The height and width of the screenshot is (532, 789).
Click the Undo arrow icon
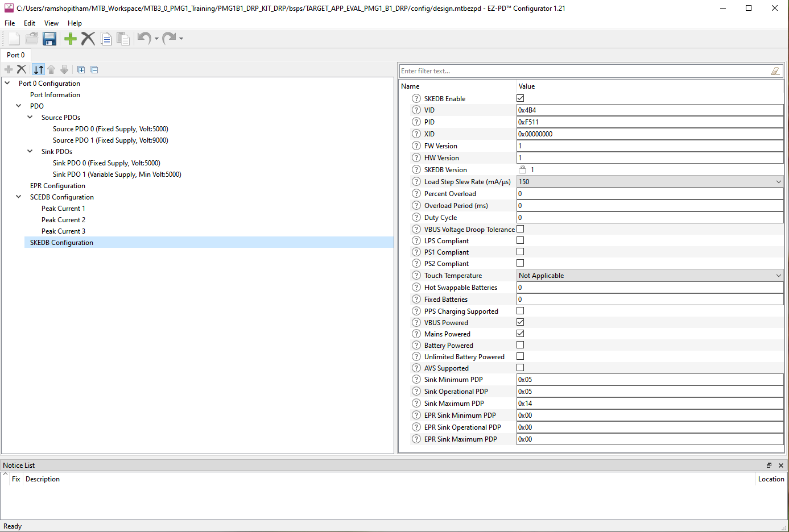(x=144, y=38)
